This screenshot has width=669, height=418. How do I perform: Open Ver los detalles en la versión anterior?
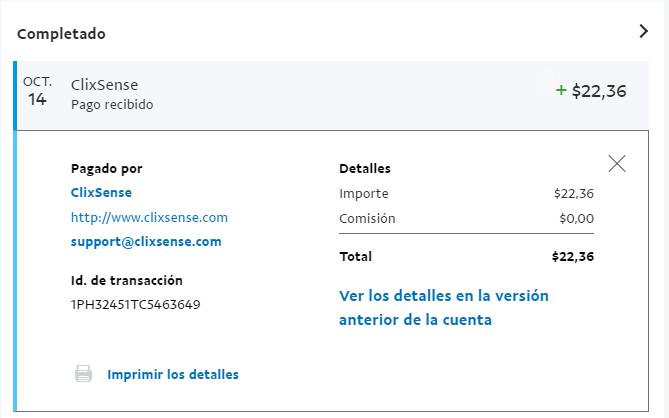coord(444,308)
